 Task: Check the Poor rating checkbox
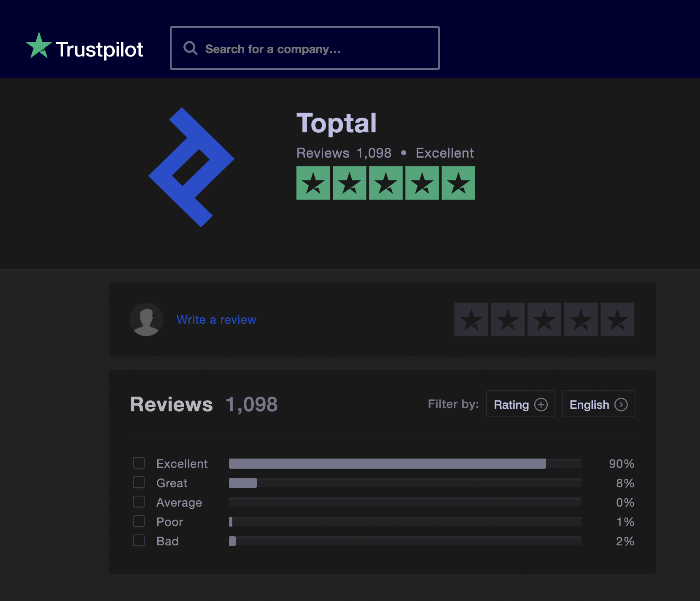click(x=139, y=521)
